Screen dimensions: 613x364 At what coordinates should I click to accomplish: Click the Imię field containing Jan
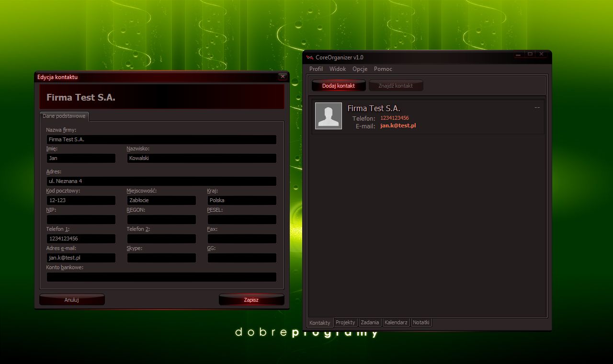[81, 158]
